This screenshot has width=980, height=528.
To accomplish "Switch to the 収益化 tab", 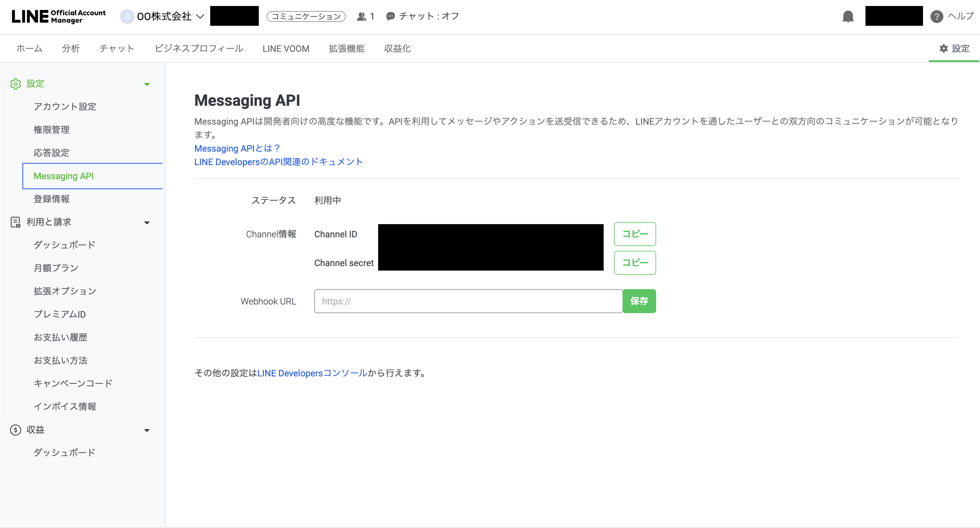I will coord(397,48).
